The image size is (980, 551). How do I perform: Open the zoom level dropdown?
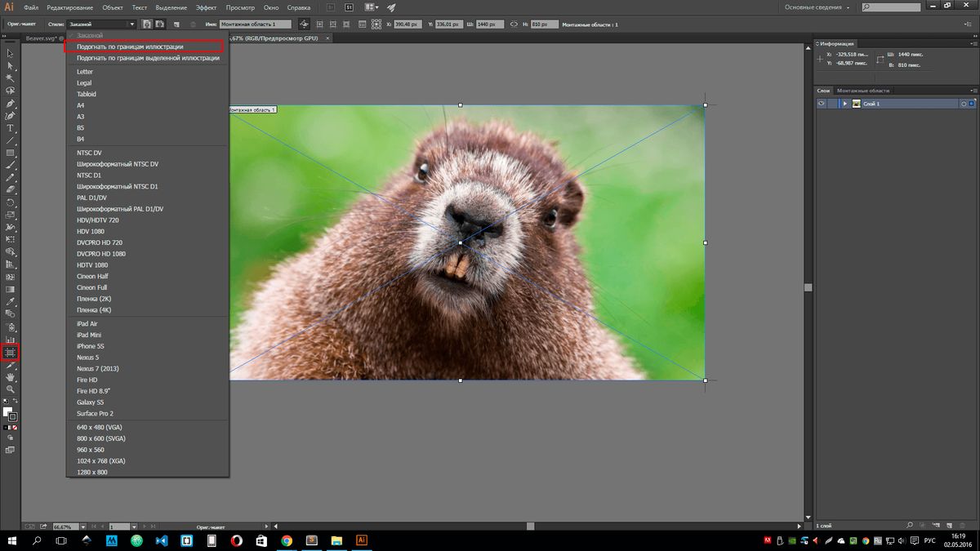coord(83,527)
